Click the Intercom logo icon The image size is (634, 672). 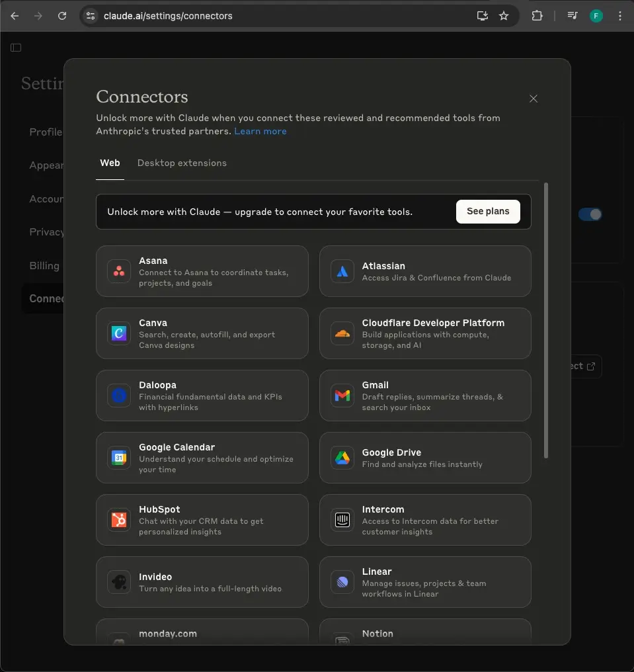342,520
